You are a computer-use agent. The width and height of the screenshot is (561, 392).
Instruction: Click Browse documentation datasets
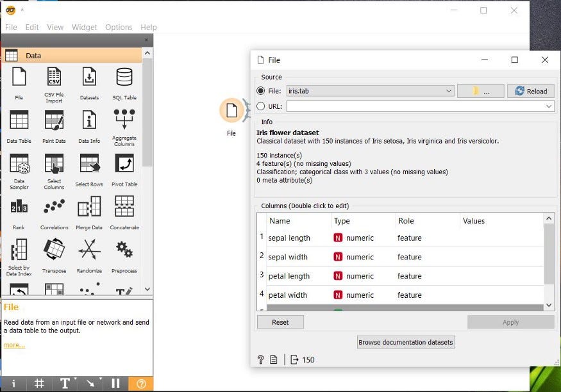point(405,342)
